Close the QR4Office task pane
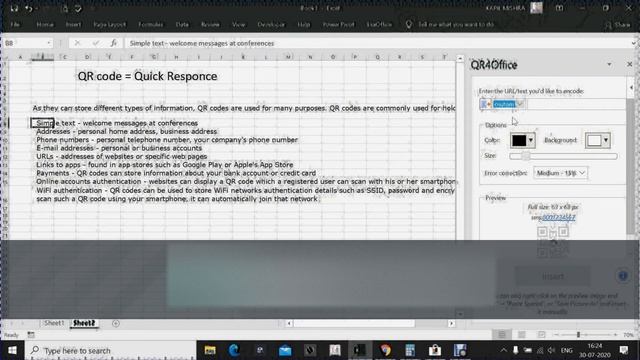This screenshot has height=360, width=640. pos(629,64)
